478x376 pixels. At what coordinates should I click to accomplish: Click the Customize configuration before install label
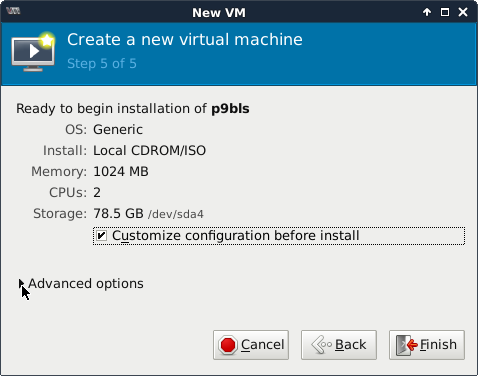236,236
